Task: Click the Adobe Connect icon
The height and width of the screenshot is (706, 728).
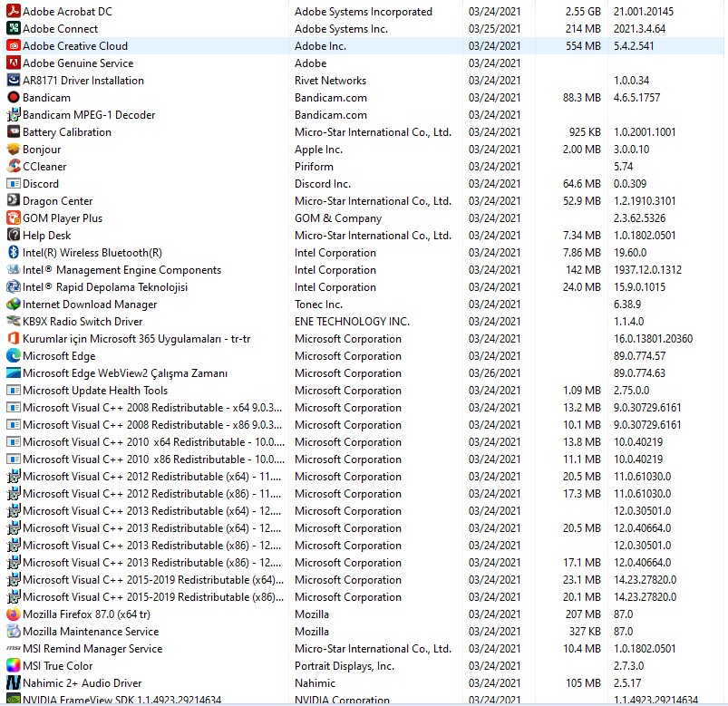Action: point(14,29)
